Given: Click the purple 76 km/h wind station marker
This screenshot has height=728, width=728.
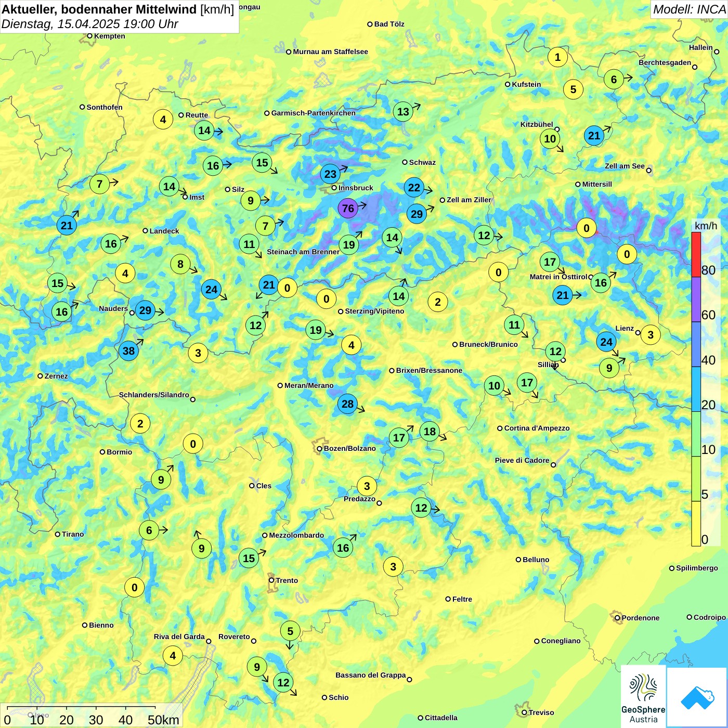Looking at the screenshot, I should pos(348,209).
